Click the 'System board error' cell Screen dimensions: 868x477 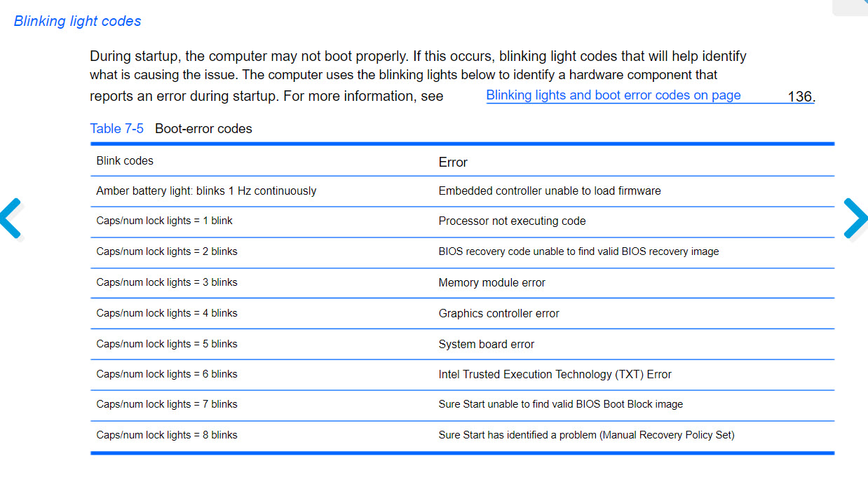[486, 344]
